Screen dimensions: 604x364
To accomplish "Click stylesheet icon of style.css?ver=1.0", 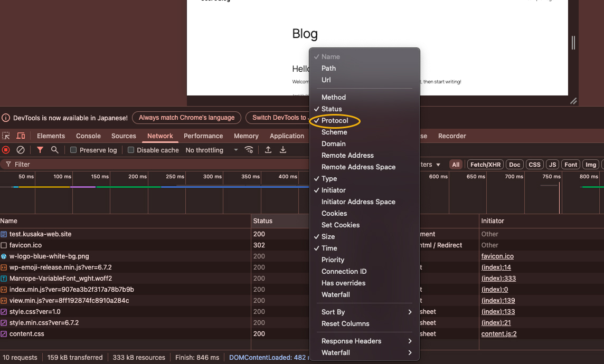I will (4, 312).
